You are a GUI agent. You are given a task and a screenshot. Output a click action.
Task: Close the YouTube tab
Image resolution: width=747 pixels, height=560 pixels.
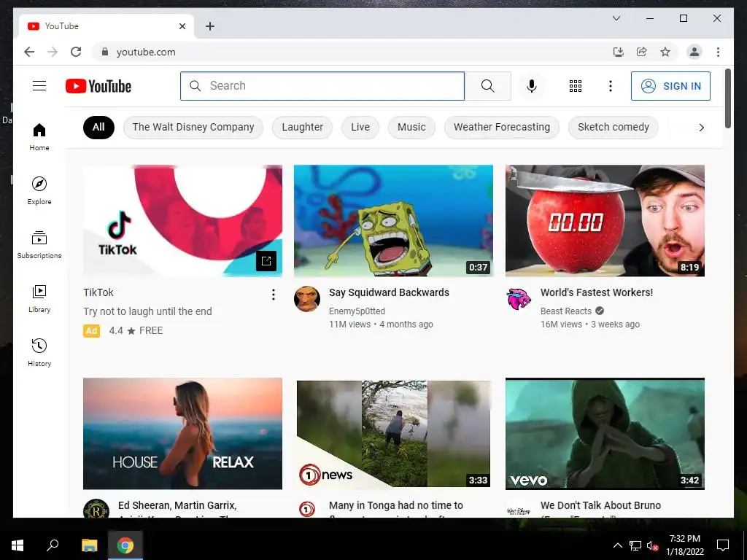point(182,26)
